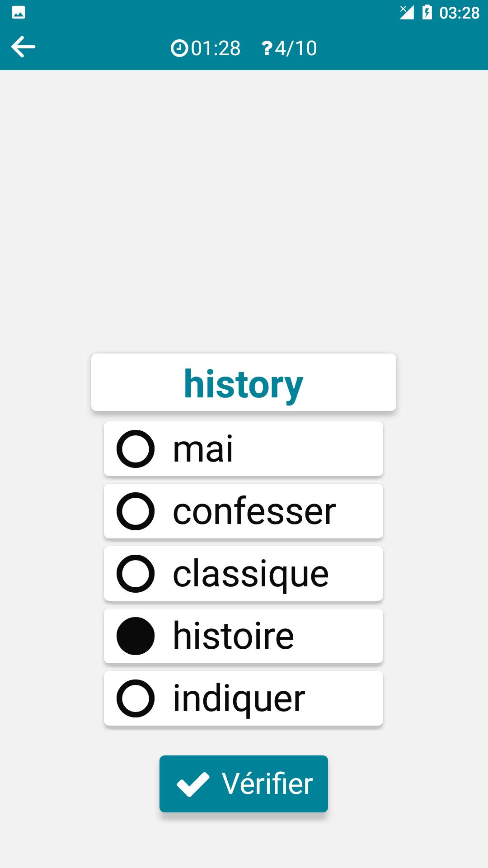
Task: Tap the 'history' word card
Action: pos(244,382)
